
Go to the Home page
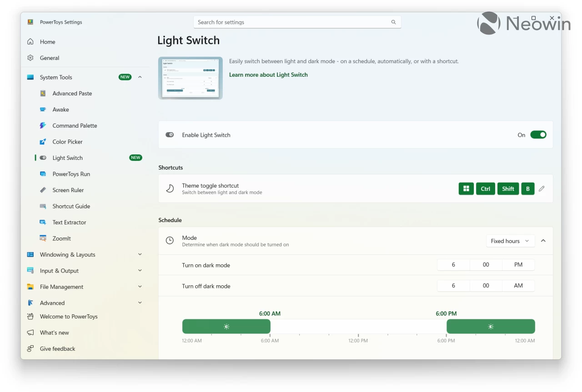pyautogui.click(x=47, y=42)
